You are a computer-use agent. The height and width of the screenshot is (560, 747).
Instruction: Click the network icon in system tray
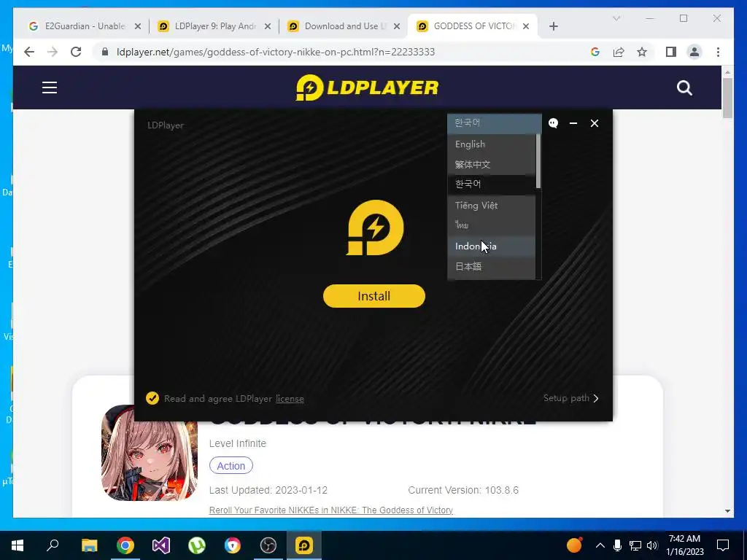pyautogui.click(x=635, y=545)
